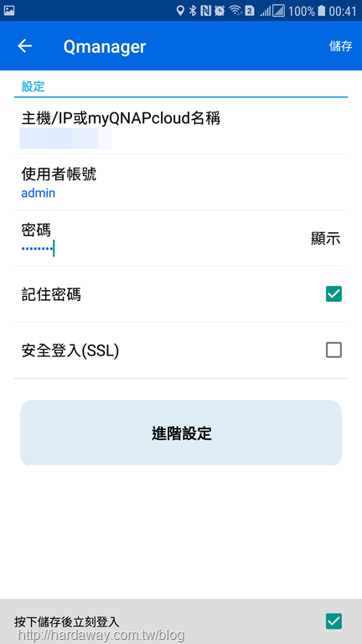Tap the NFC status icon
This screenshot has height=644, width=362.
pos(205,11)
